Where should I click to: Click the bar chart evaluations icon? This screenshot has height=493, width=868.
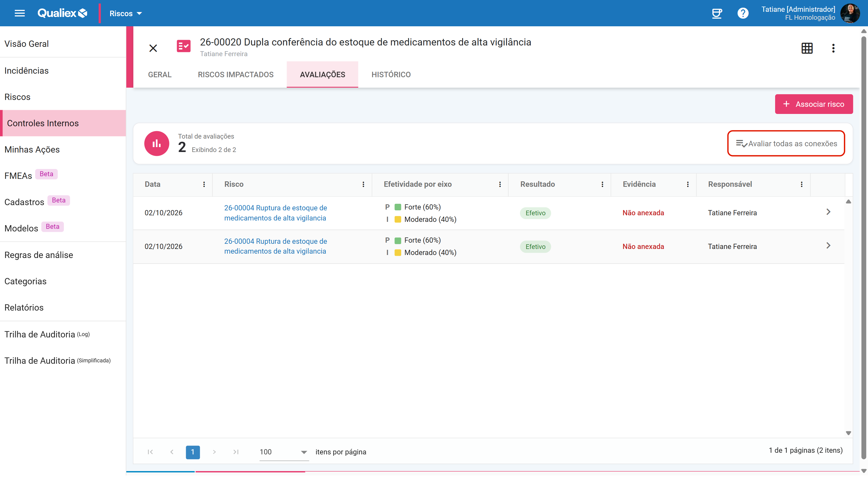pos(156,144)
